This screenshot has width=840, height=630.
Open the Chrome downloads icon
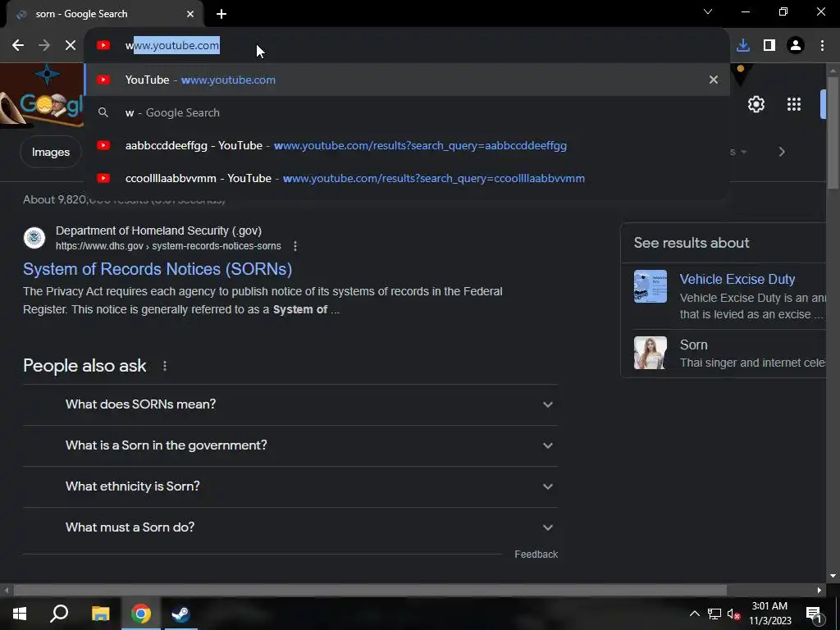point(743,46)
